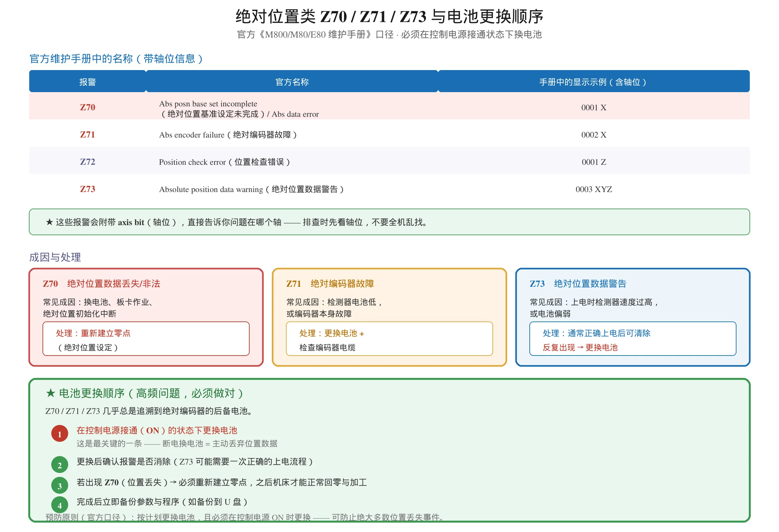Click 处理：重新建立零点 text

(93, 333)
